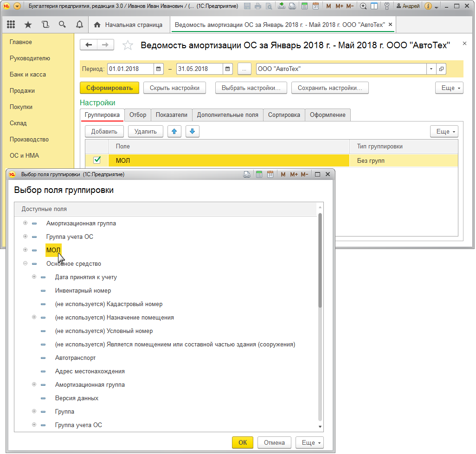
Task: Switch to the Отбор tab
Action: pos(138,115)
